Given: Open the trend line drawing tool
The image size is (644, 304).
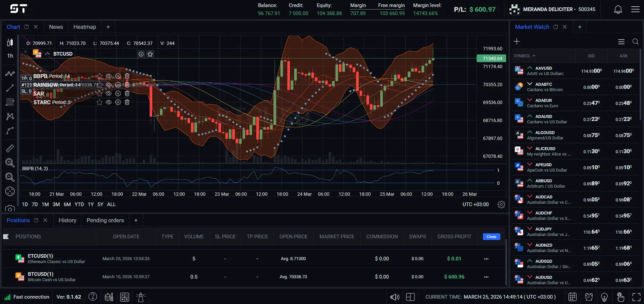Looking at the screenshot, I should point(10,88).
